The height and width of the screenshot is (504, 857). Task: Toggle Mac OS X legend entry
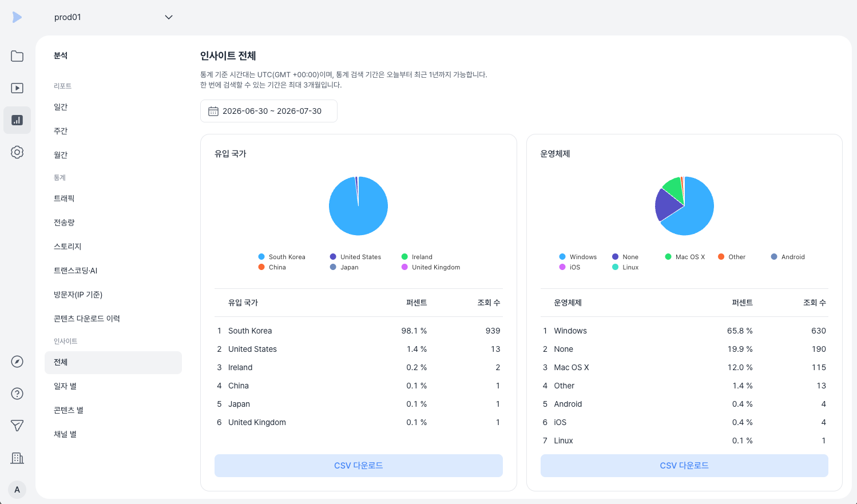point(685,257)
